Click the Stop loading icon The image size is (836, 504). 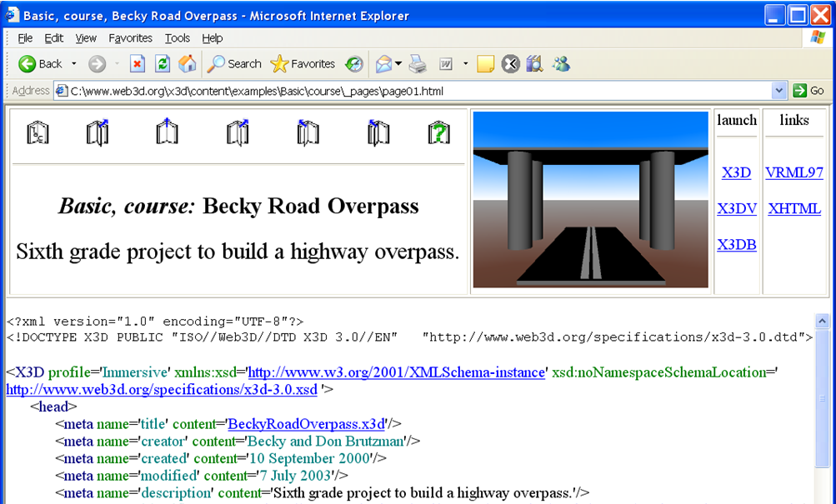138,64
